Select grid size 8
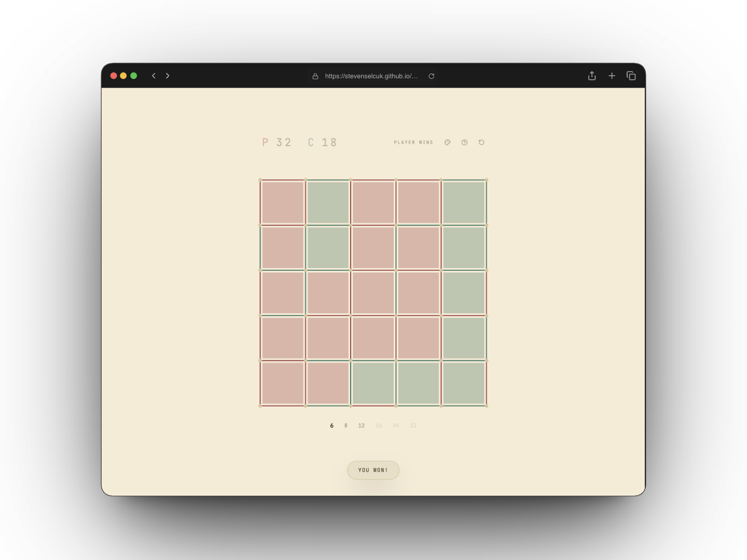 346,426
